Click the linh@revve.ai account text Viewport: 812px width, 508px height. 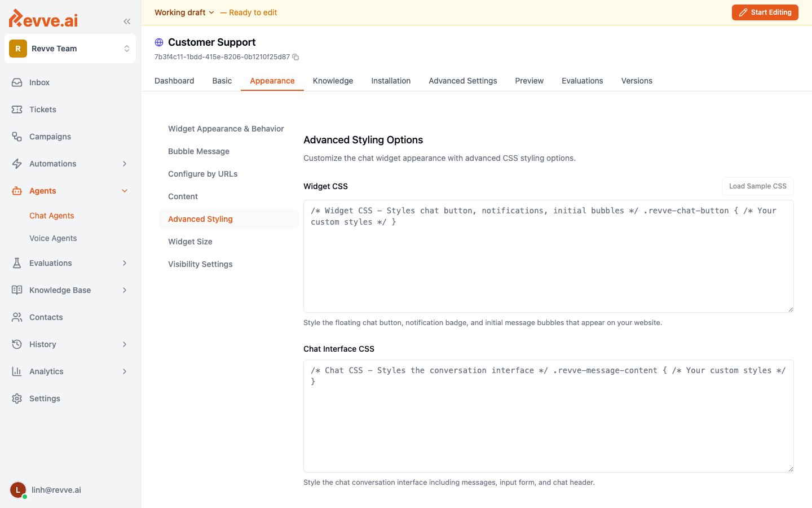point(56,490)
